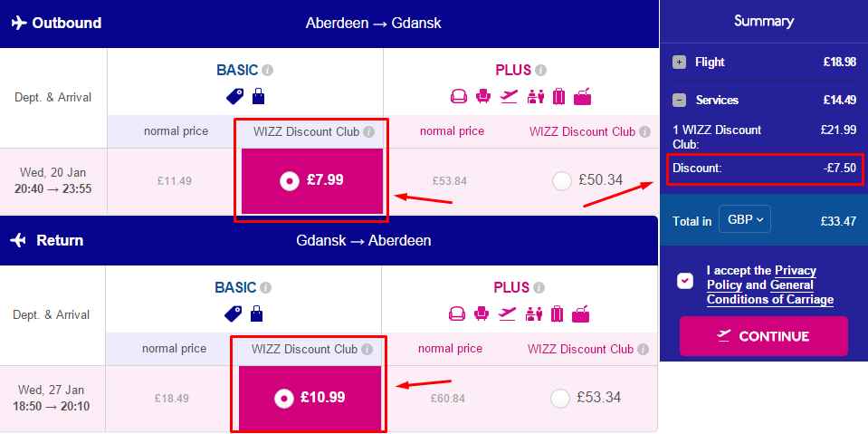This screenshot has width=868, height=434.
Task: Click info icon beside return BASIC WIZZ Discount Club
Action: (367, 350)
